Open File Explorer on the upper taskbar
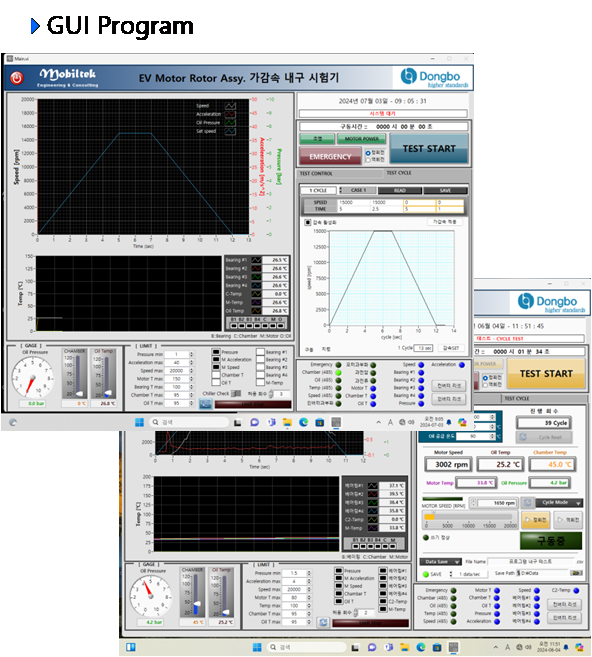The height and width of the screenshot is (657, 592). (x=287, y=422)
